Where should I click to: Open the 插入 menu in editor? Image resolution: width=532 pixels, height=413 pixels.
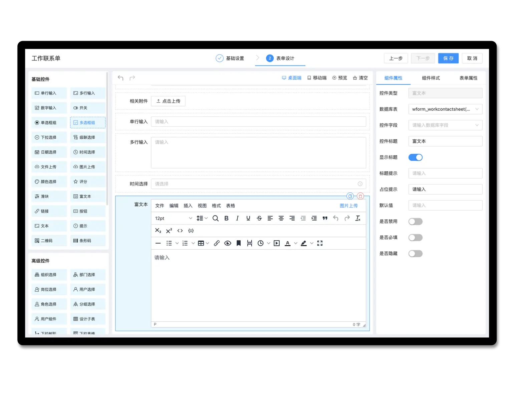[x=188, y=205]
